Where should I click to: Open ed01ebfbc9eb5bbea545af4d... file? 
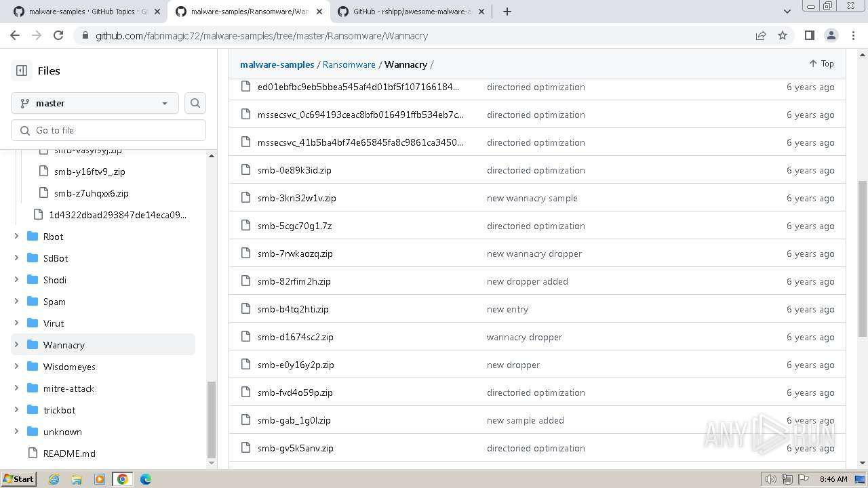358,87
